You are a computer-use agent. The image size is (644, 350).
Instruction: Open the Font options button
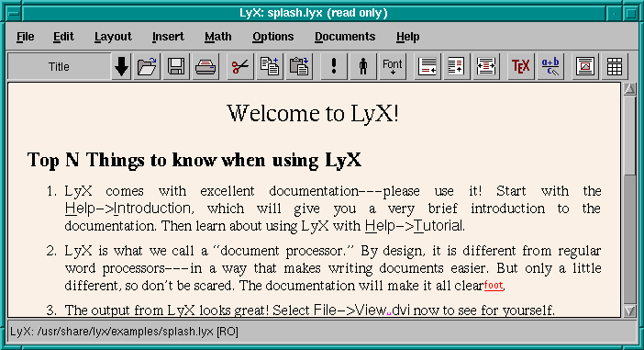tap(393, 66)
